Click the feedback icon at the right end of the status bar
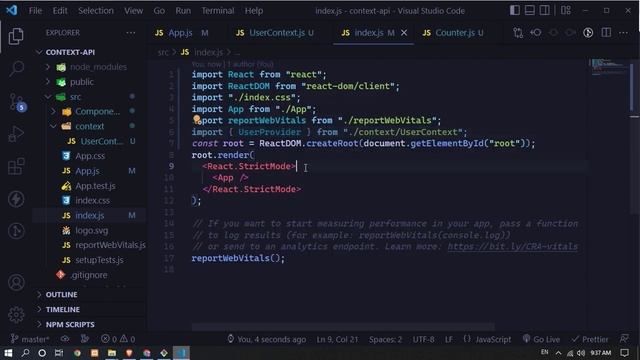Image resolution: width=640 pixels, height=360 pixels. pyautogui.click(x=624, y=339)
